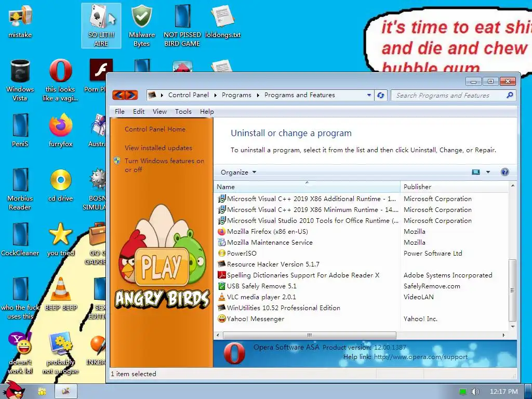Select USB Safely Remove 5.1 entry
Viewport: 532px width, 399px height.
pos(362,286)
